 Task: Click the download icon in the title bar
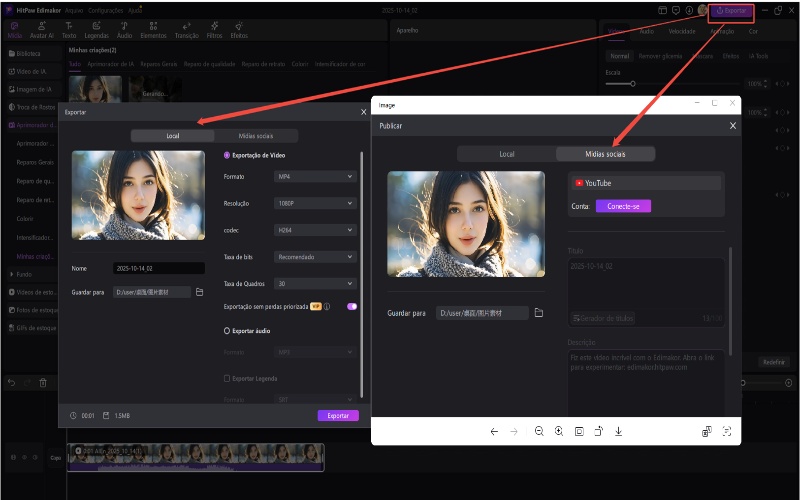[x=689, y=10]
